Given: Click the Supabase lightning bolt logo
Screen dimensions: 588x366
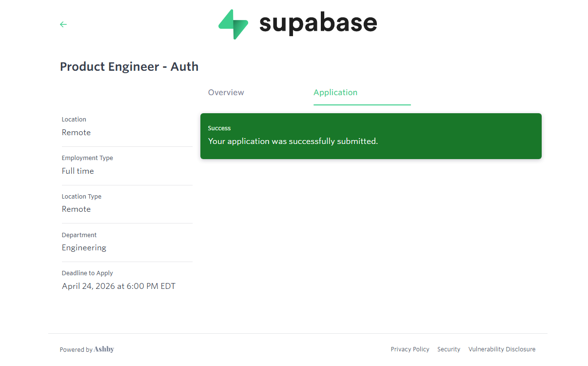Looking at the screenshot, I should (234, 24).
